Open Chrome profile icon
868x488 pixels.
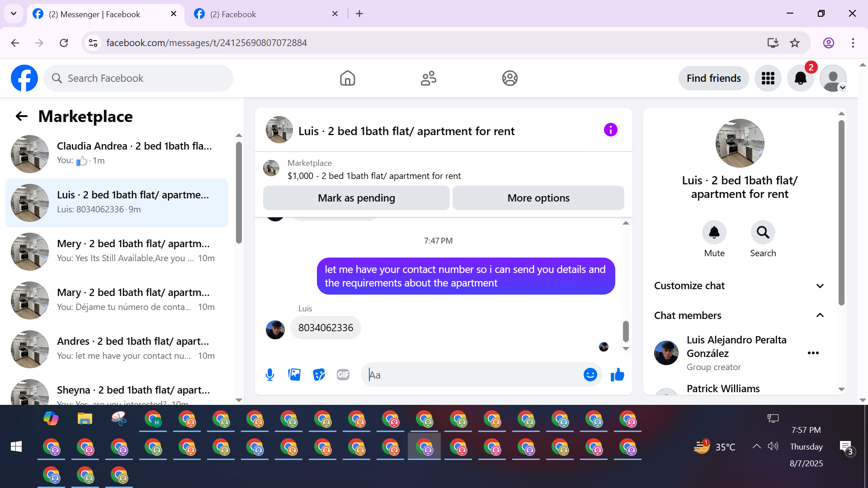click(829, 42)
